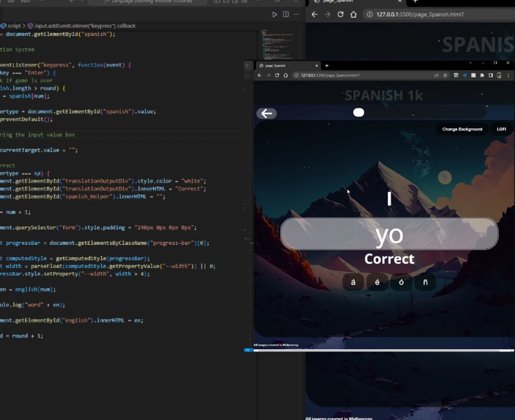Reload the page in the front browser
The width and height of the screenshot is (515, 420).
coord(277,75)
